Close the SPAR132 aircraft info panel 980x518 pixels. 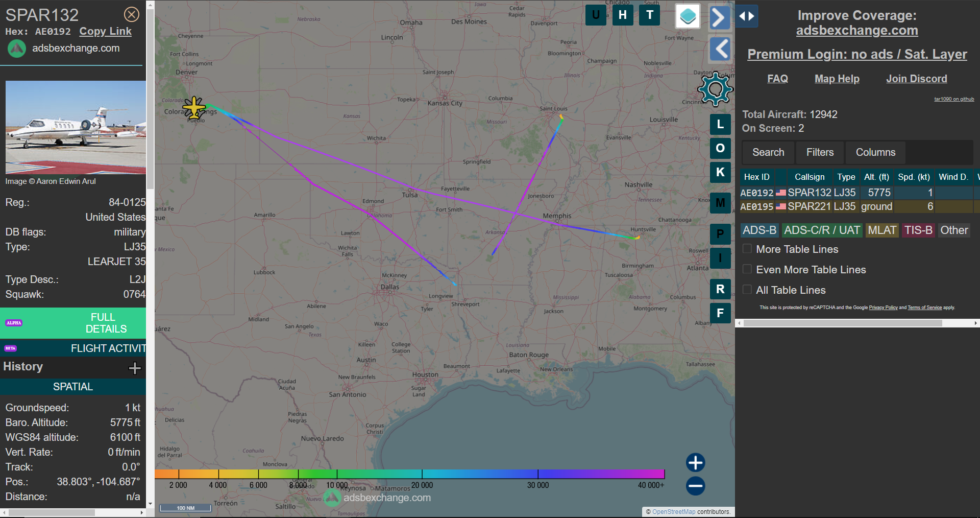[x=132, y=14]
